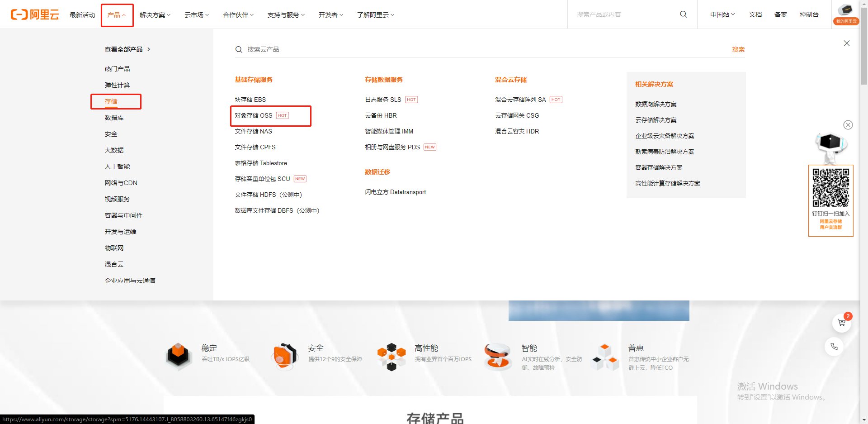Open 云存储网关 CSG product
The image size is (868, 424).
[x=517, y=115]
